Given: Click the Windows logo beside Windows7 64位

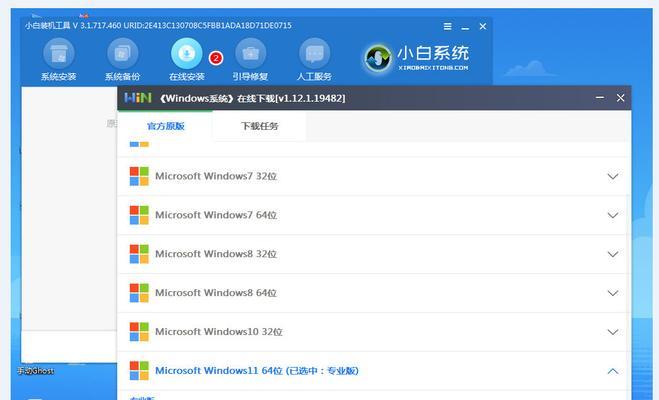Looking at the screenshot, I should click(139, 215).
